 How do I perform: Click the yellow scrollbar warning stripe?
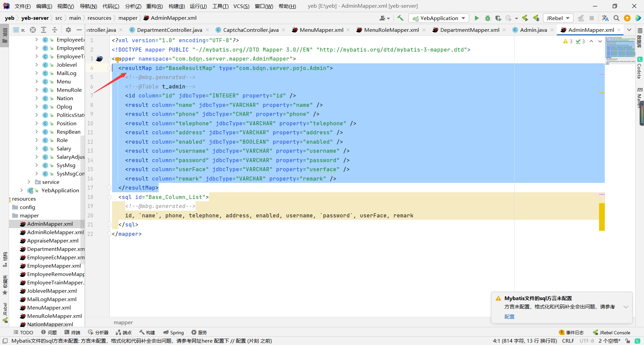602,217
